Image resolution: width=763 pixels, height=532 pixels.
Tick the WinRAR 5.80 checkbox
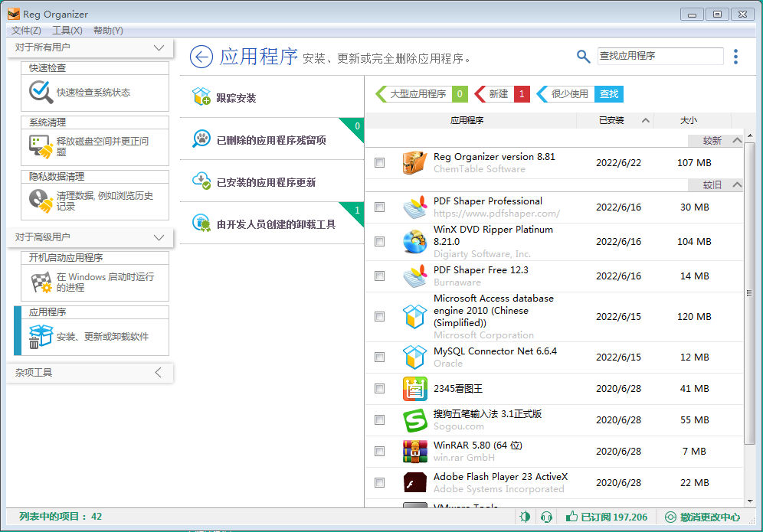tap(379, 451)
